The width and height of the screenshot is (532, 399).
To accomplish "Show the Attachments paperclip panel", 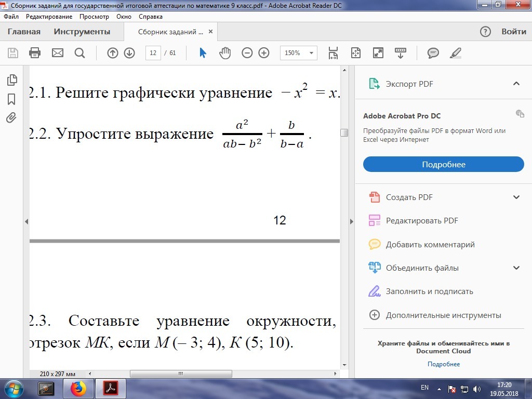I will click(x=11, y=118).
